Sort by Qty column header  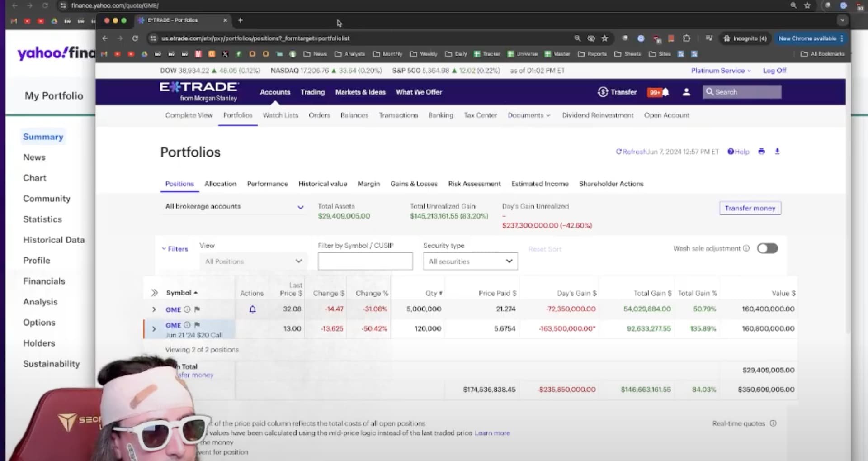tap(434, 293)
